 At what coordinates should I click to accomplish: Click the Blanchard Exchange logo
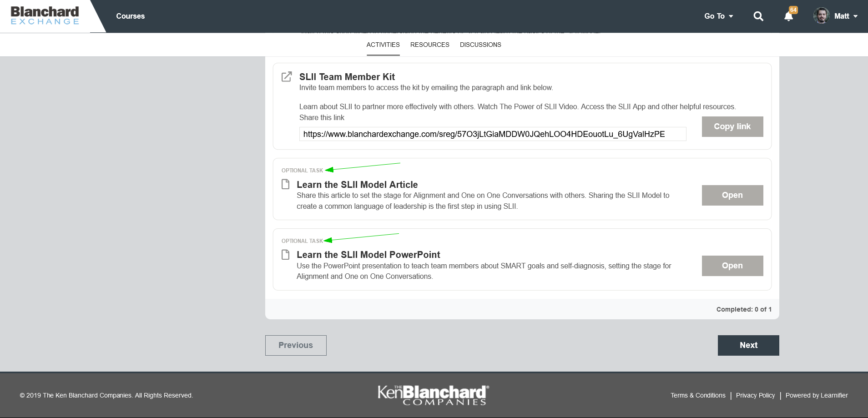[45, 15]
